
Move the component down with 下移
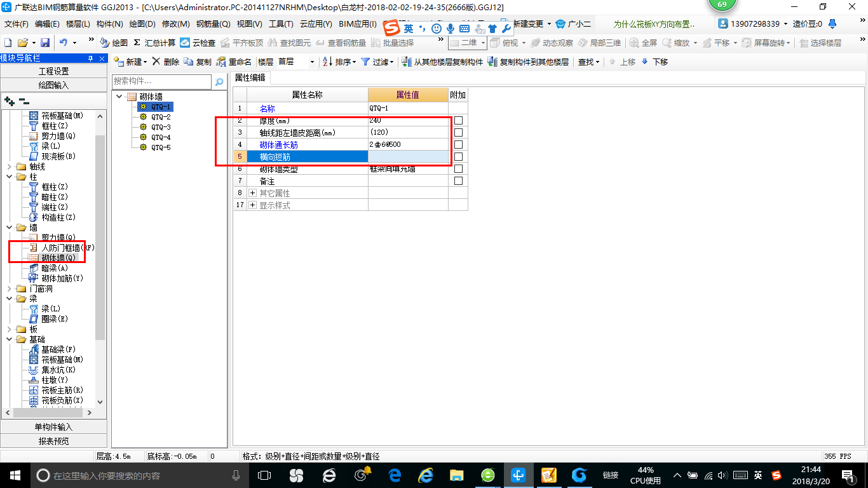654,62
